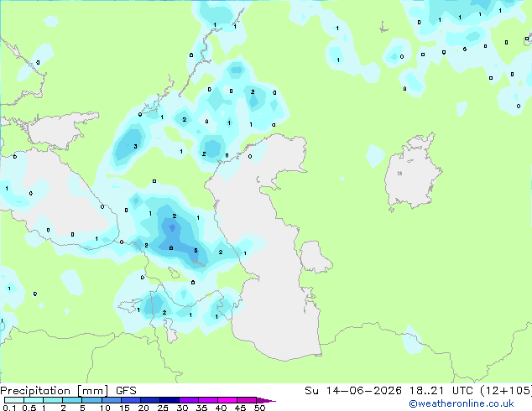Click the 35 to 40 mm purple swatch
The height and width of the screenshot is (411, 532).
pyautogui.click(x=208, y=400)
